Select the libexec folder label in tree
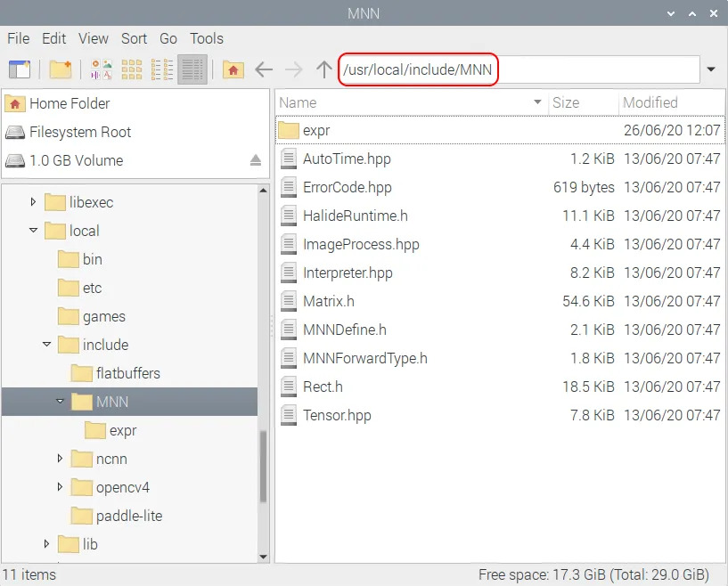Screen dimensions: 728x586 pyautogui.click(x=92, y=202)
